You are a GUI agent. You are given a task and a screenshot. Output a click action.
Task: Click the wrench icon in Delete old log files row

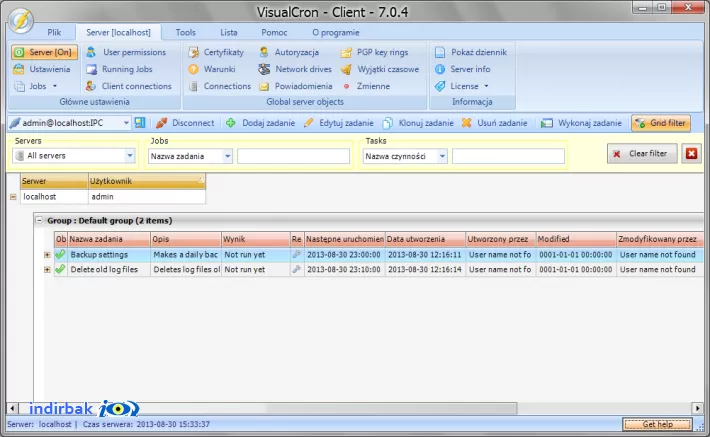click(297, 269)
